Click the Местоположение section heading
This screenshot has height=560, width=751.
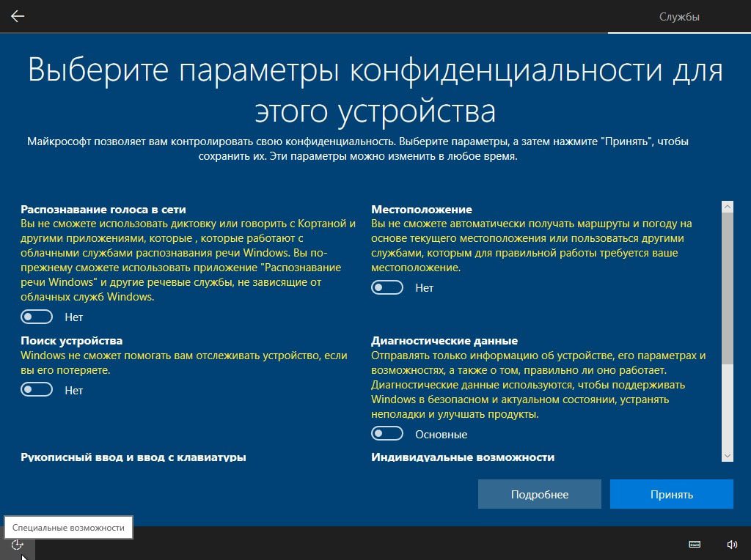422,209
